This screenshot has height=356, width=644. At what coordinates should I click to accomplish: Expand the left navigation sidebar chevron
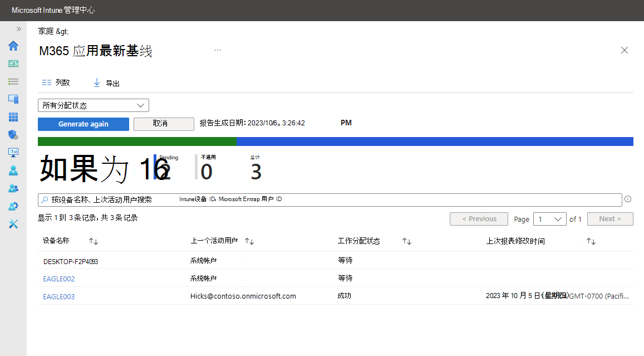coord(18,29)
